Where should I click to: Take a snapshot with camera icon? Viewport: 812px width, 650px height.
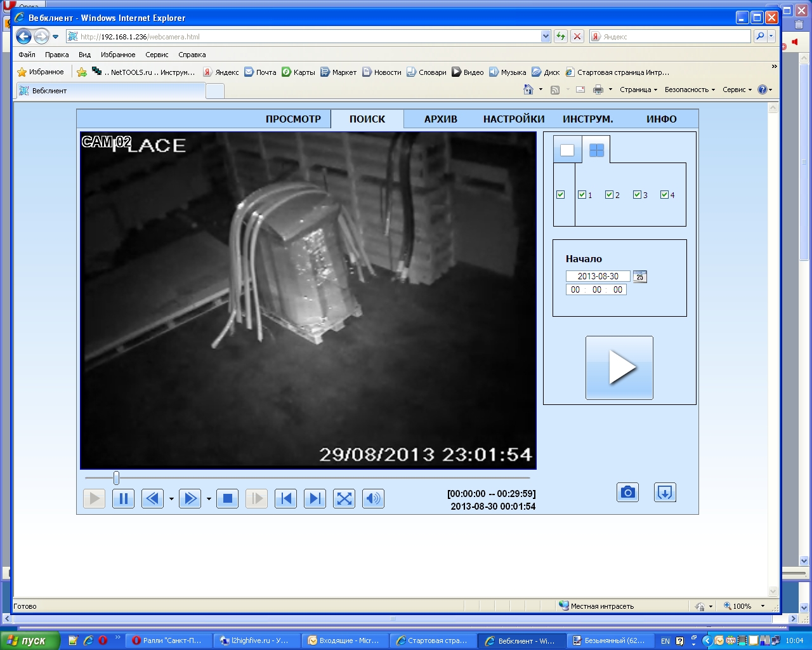(x=627, y=493)
